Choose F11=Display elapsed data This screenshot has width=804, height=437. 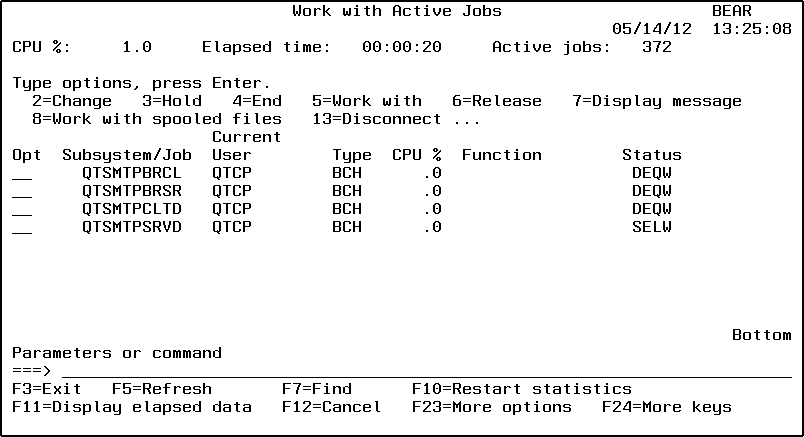pos(132,407)
